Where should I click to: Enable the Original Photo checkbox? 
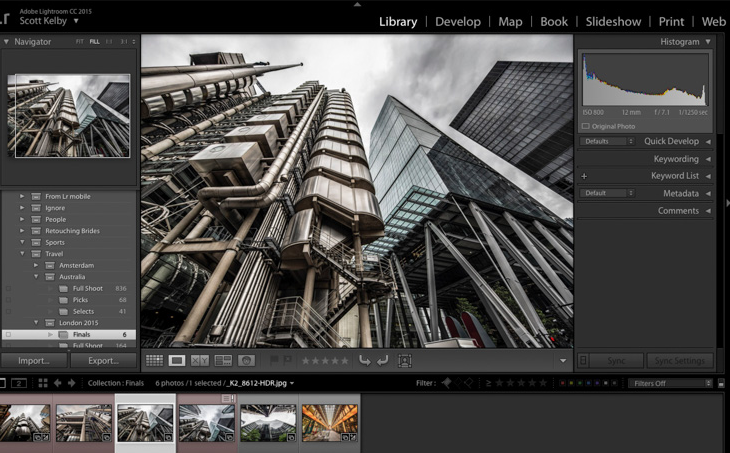pos(586,126)
